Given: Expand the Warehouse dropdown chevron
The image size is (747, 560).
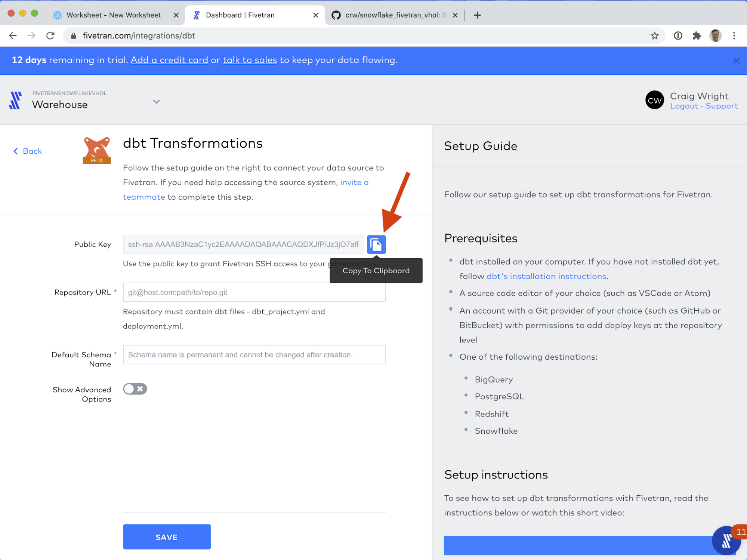Looking at the screenshot, I should pos(156,102).
